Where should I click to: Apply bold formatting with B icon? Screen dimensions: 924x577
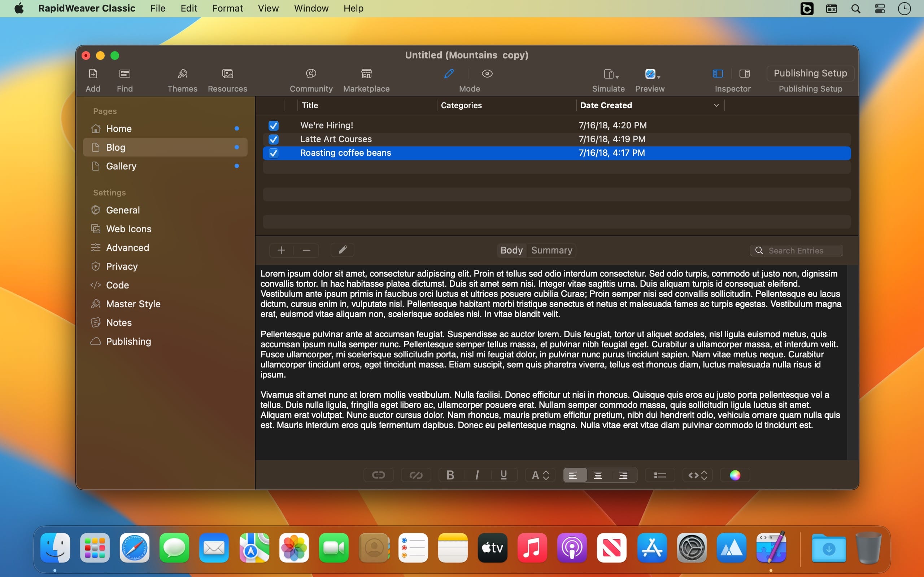pyautogui.click(x=450, y=475)
